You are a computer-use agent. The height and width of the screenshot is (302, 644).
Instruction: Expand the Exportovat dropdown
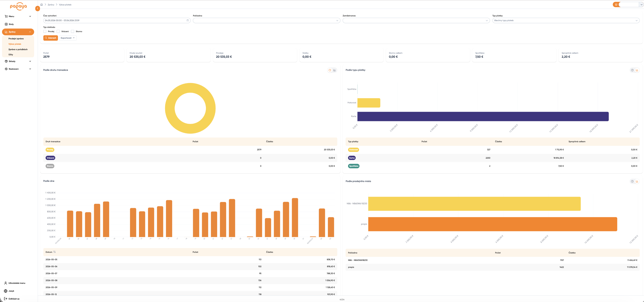pyautogui.click(x=68, y=38)
